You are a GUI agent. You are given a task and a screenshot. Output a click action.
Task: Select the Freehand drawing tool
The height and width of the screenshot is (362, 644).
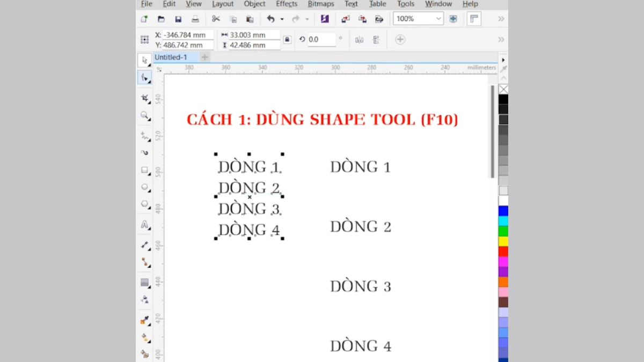tap(144, 136)
